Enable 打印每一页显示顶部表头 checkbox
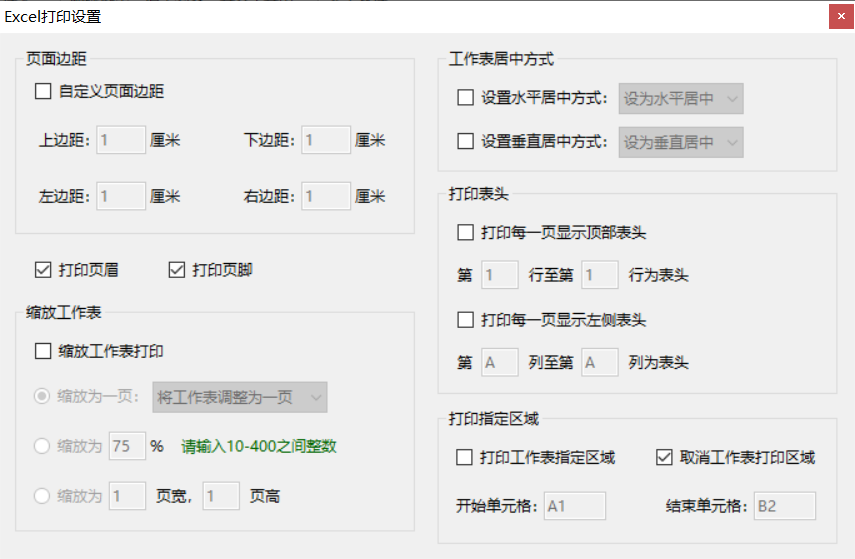Screen dimensions: 855x559 click(x=465, y=232)
